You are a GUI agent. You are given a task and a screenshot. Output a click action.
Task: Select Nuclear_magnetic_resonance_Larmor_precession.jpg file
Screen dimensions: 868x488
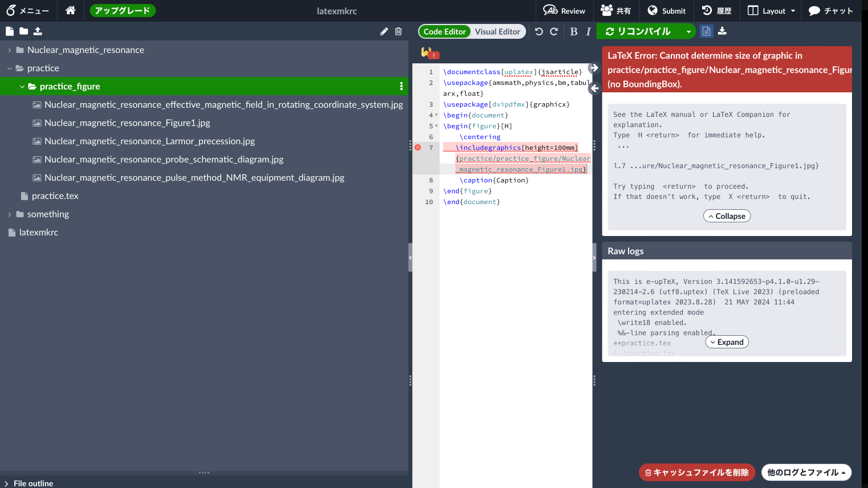pyautogui.click(x=149, y=141)
